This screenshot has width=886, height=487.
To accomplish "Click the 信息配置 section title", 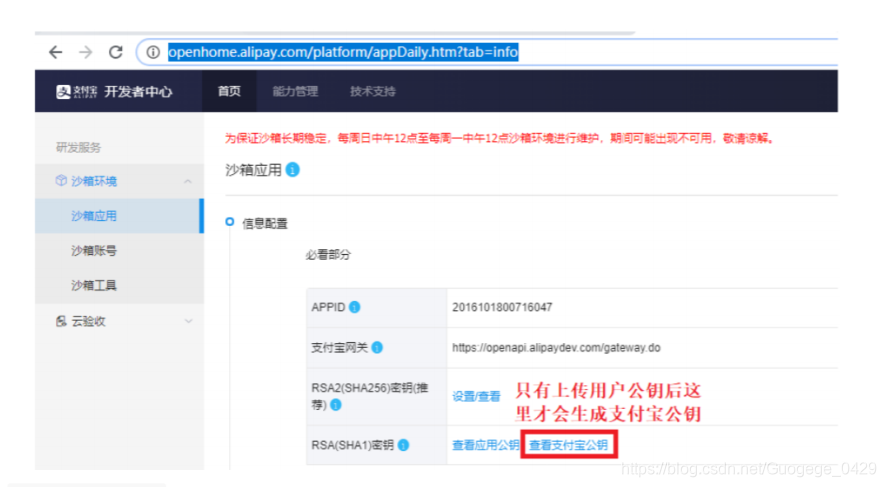I will [265, 224].
